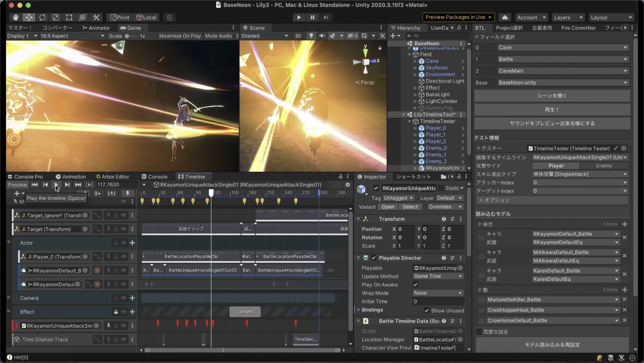
Task: Select Enemy attack side button
Action: point(604,166)
